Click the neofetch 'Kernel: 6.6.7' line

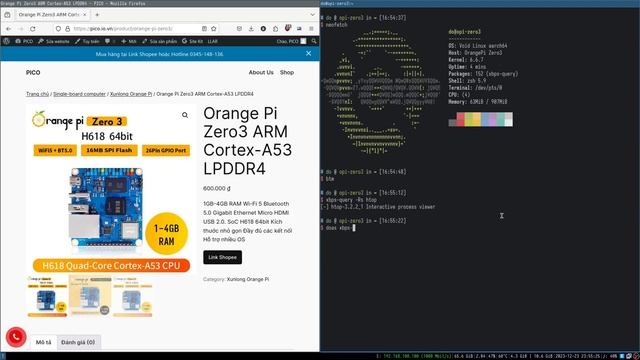pos(466,60)
